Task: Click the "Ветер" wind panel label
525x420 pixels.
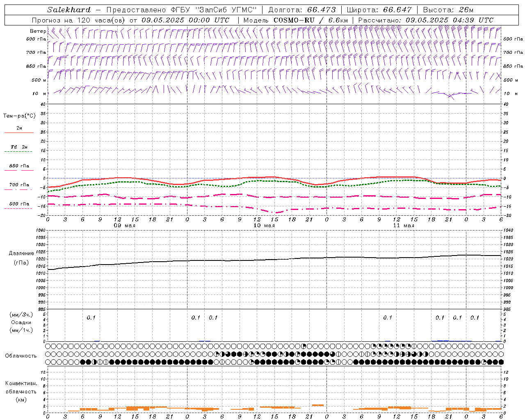Action: pyautogui.click(x=38, y=31)
